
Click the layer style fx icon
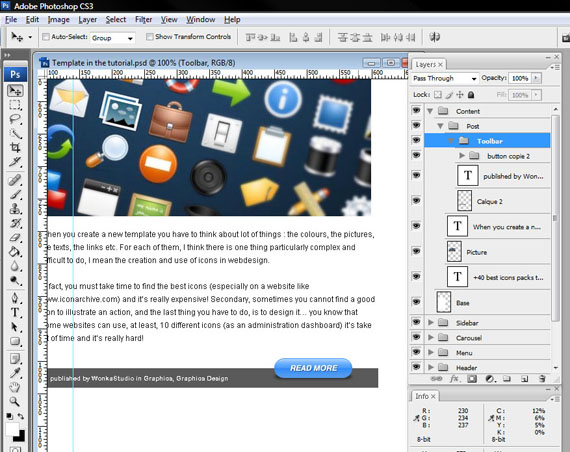[454, 379]
